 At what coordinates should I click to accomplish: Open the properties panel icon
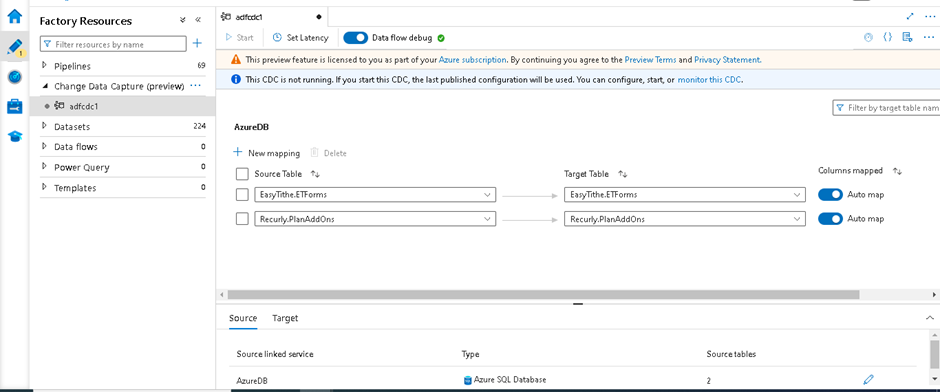point(908,37)
